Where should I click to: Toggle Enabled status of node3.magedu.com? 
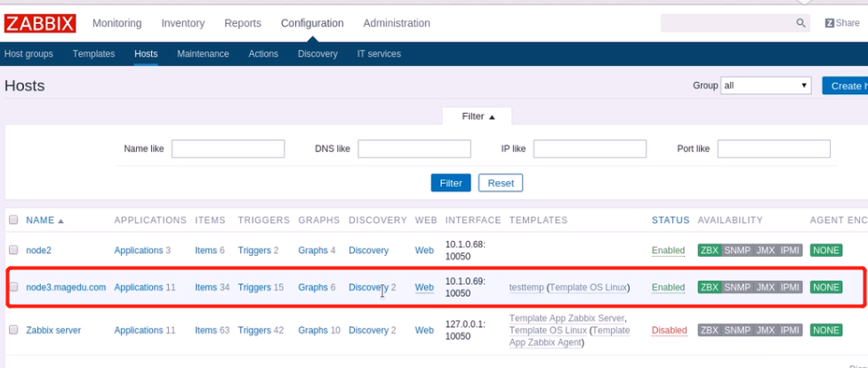(668, 287)
